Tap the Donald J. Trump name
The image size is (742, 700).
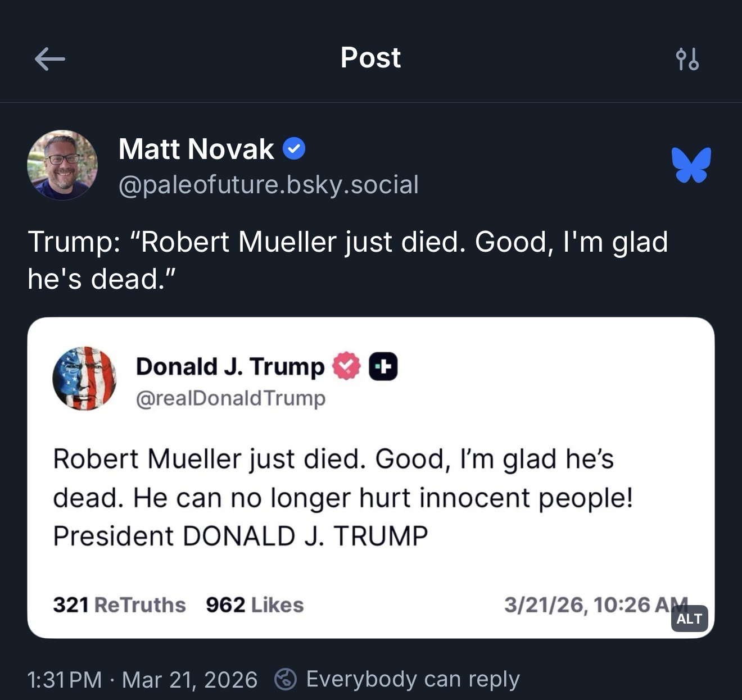coord(230,366)
